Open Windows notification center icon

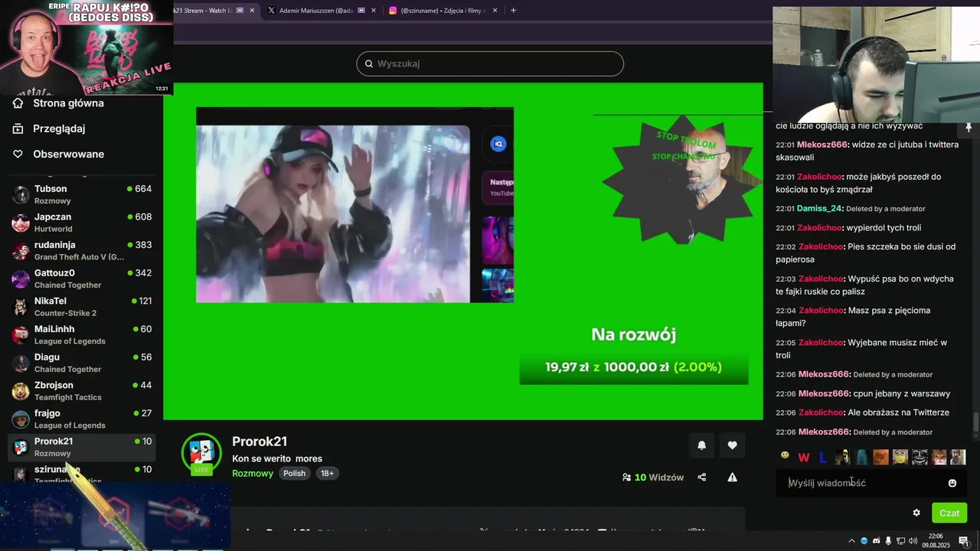[964, 541]
